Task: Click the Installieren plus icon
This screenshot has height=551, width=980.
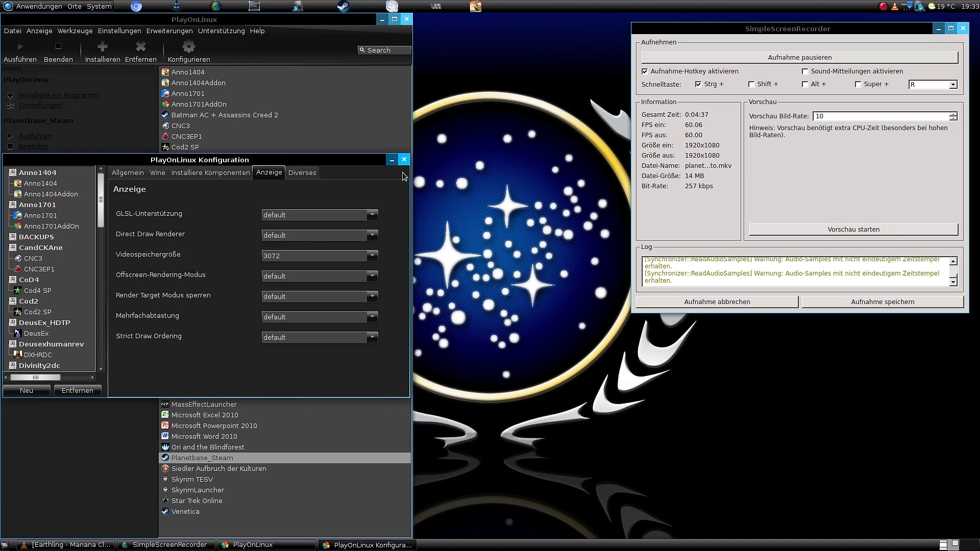Action: 103,47
